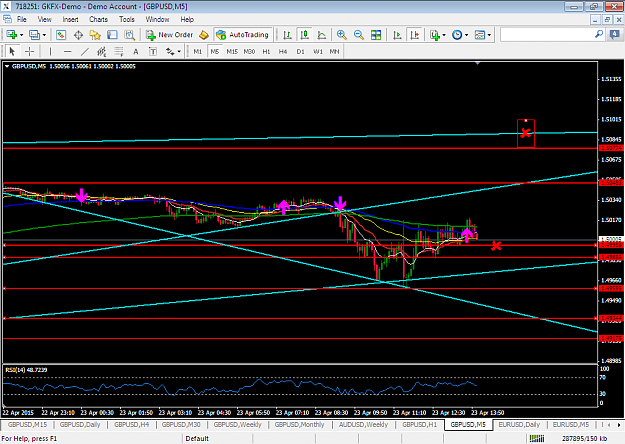Collapse the GBPUSD,M5 chart title triangle
The width and height of the screenshot is (625, 444).
[7, 66]
